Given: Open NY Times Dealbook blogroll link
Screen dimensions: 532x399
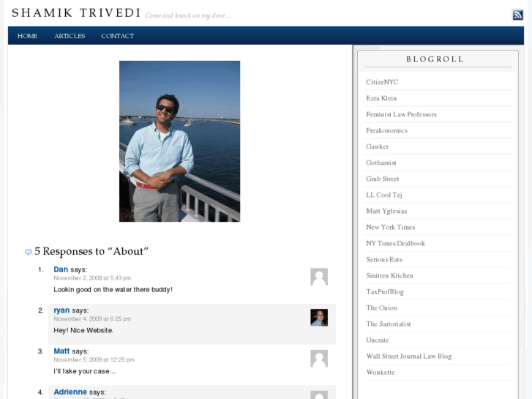Looking at the screenshot, I should coord(396,244).
